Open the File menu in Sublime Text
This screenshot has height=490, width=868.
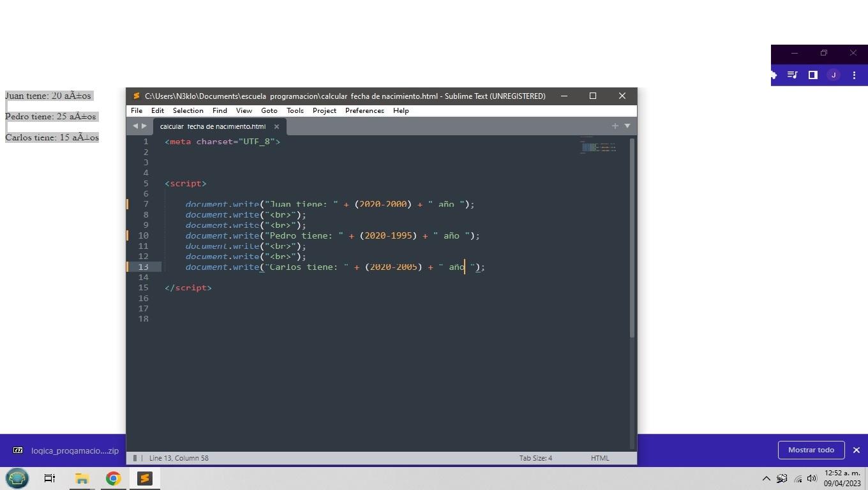click(x=137, y=110)
